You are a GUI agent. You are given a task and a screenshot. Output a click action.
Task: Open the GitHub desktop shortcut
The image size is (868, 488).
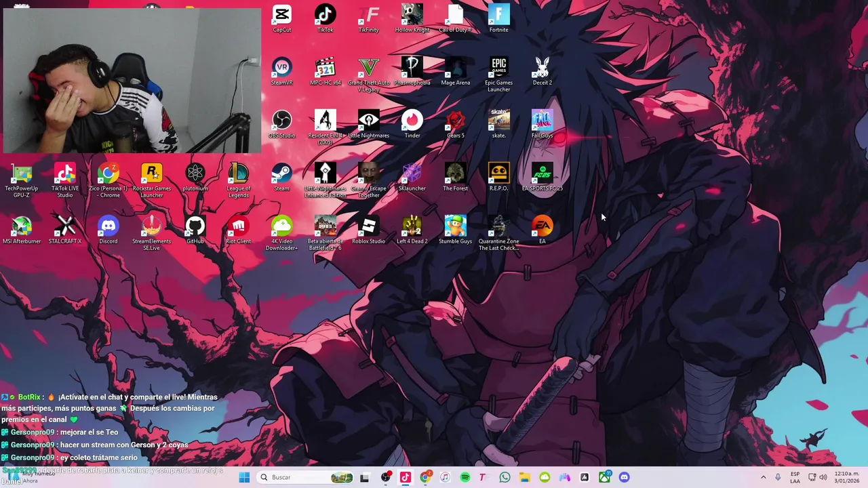pyautogui.click(x=195, y=230)
